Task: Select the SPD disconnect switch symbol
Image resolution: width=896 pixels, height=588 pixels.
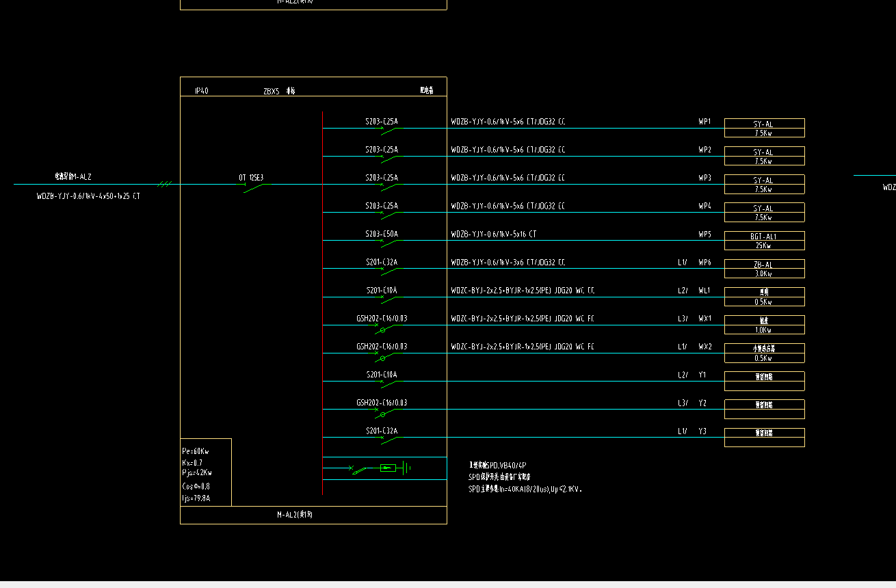Action: (358, 470)
